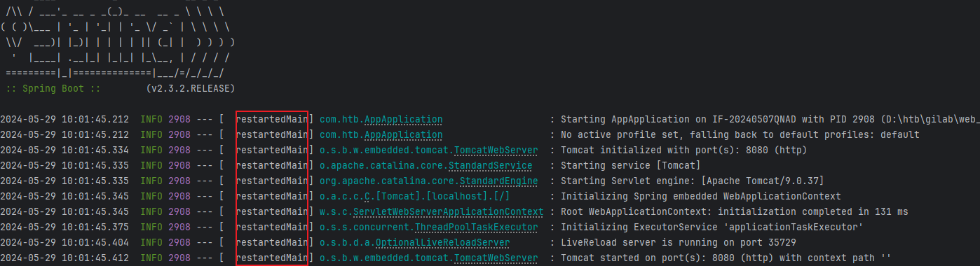The image size is (980, 266).
Task: Open AppApplication link on 'No active profile' line
Action: [x=413, y=135]
